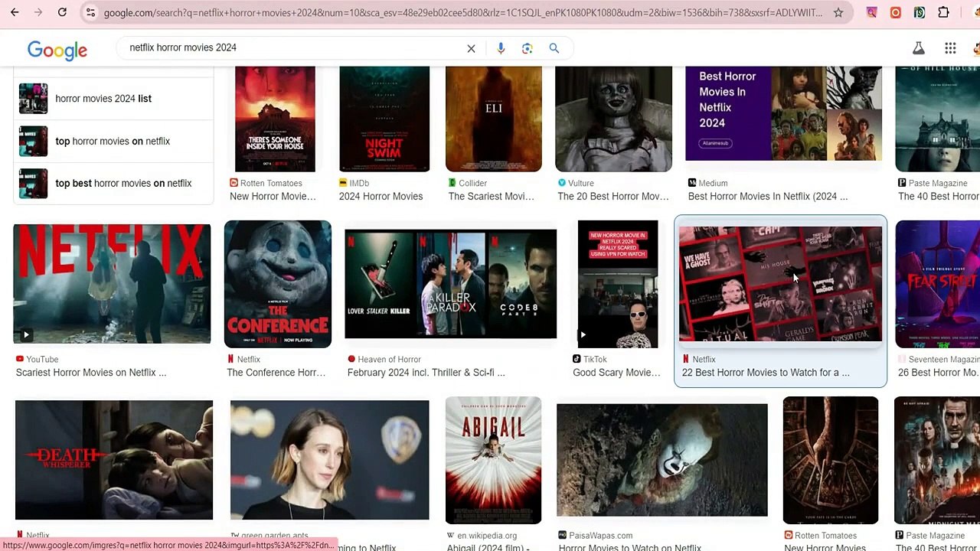Click the 'en.wikipedia.org' source label
Viewport: 980px width, 551px height.
point(487,536)
